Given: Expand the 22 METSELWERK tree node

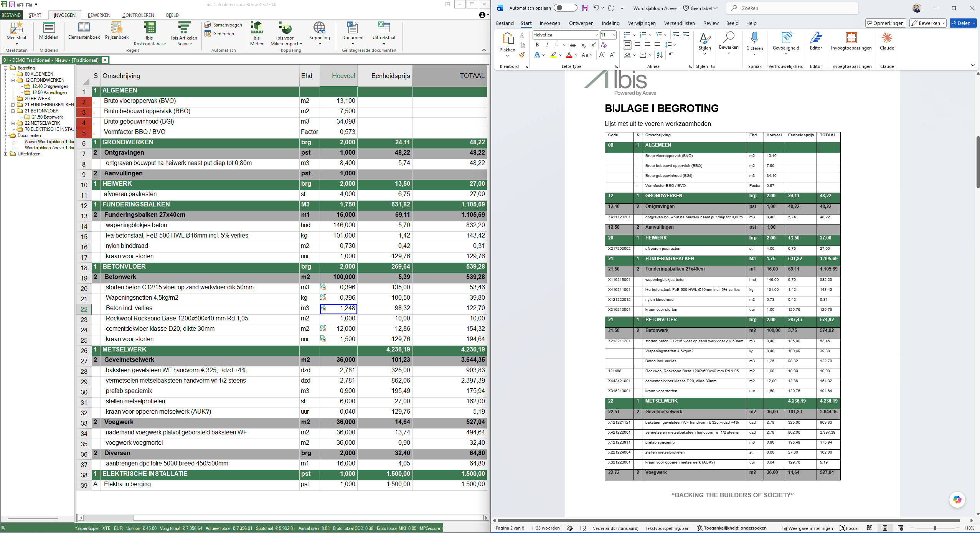Looking at the screenshot, I should tap(13, 123).
